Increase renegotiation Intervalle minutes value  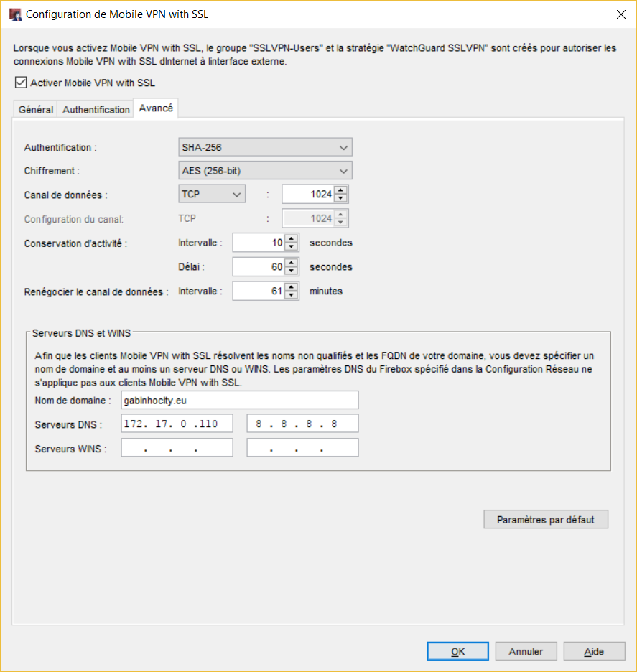click(x=292, y=287)
